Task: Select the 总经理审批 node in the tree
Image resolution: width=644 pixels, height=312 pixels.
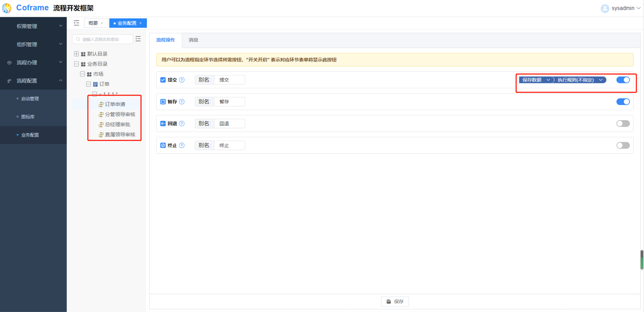Action: tap(118, 124)
